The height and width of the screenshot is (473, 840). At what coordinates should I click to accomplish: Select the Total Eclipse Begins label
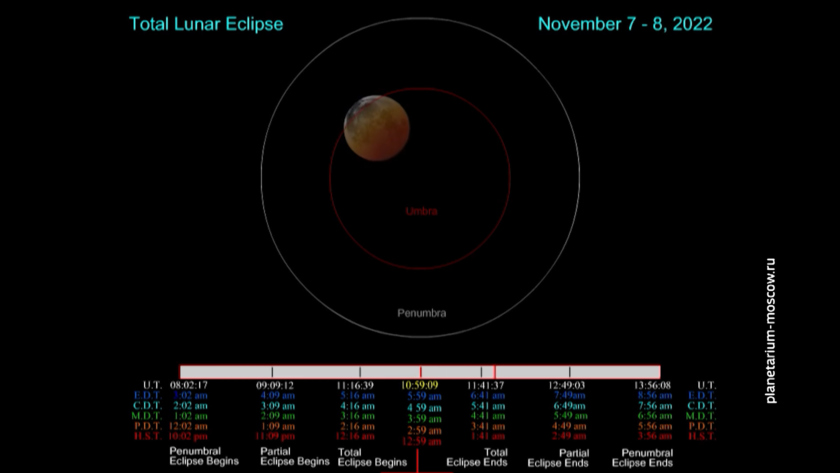pos(372,457)
